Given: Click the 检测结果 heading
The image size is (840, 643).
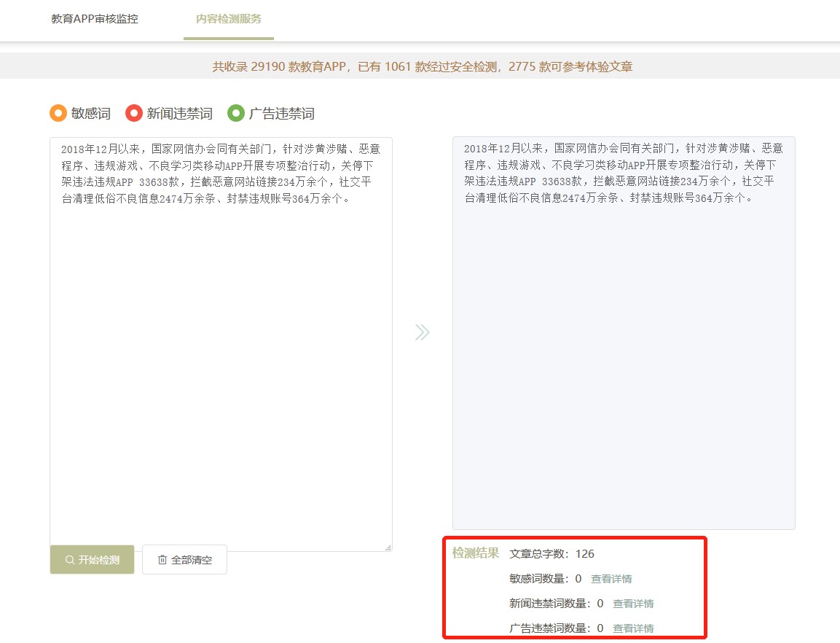Looking at the screenshot, I should [x=476, y=553].
